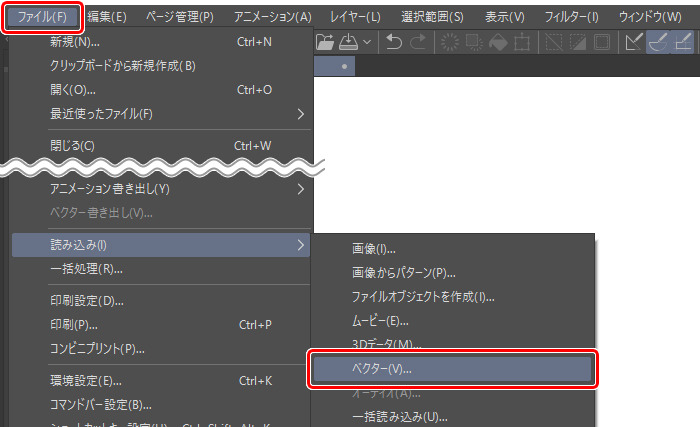Click the Clear (radial burst) icon
This screenshot has height=427, width=700.
coord(450,42)
